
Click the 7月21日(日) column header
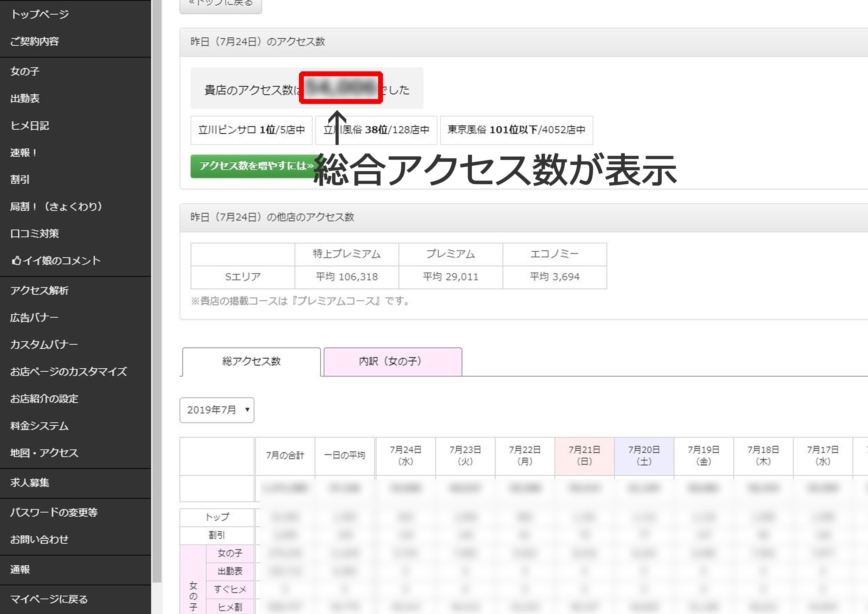point(584,456)
